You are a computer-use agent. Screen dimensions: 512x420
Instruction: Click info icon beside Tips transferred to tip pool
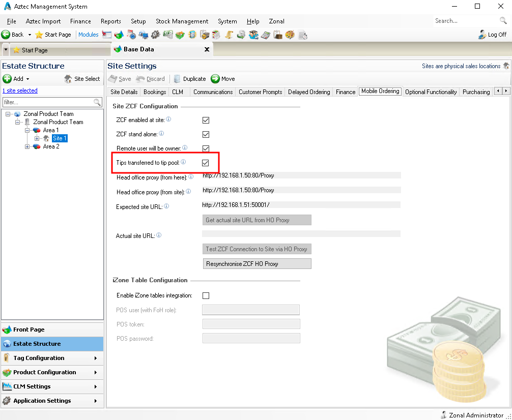pos(184,162)
